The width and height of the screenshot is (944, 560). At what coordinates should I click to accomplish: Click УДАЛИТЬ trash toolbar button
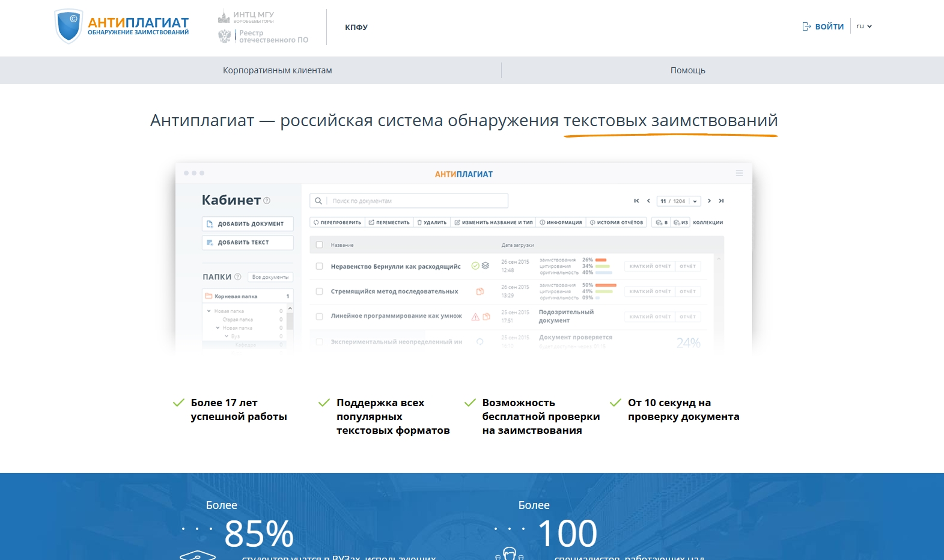(432, 222)
